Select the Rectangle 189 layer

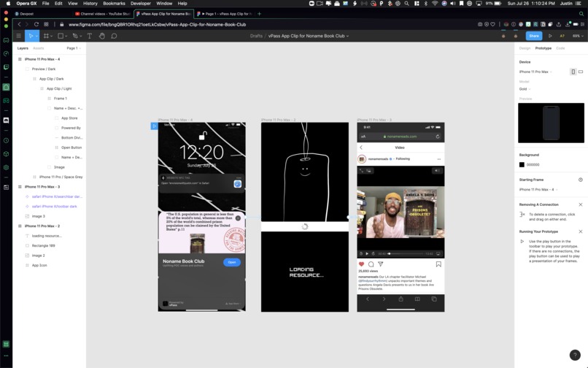43,245
